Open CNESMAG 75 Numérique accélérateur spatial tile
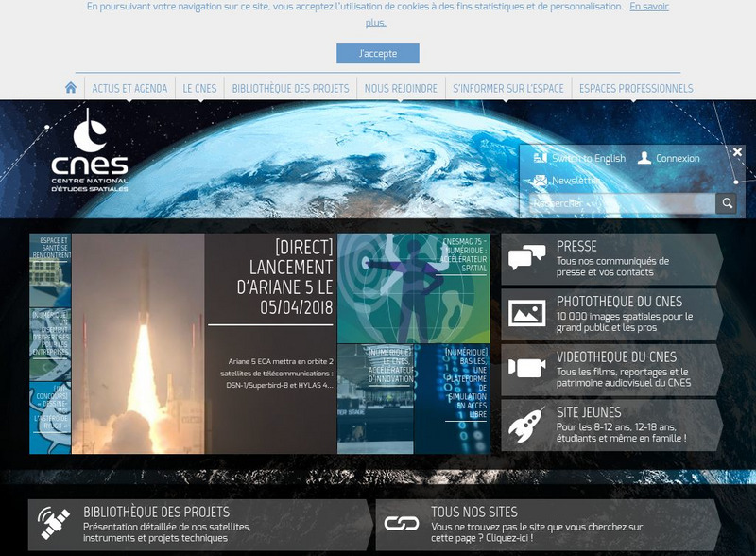 tap(414, 288)
